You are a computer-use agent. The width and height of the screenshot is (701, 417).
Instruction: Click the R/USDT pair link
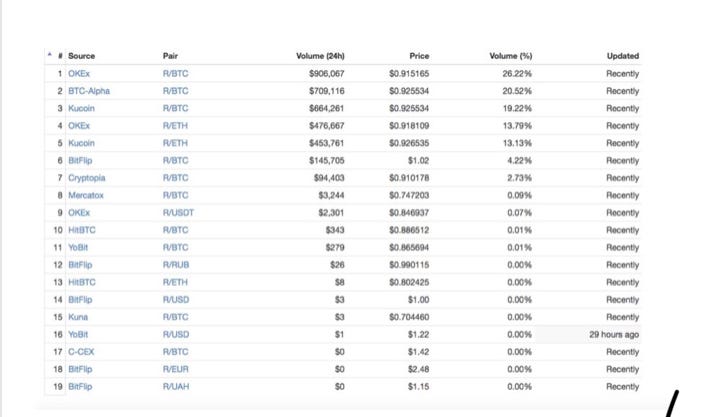178,213
